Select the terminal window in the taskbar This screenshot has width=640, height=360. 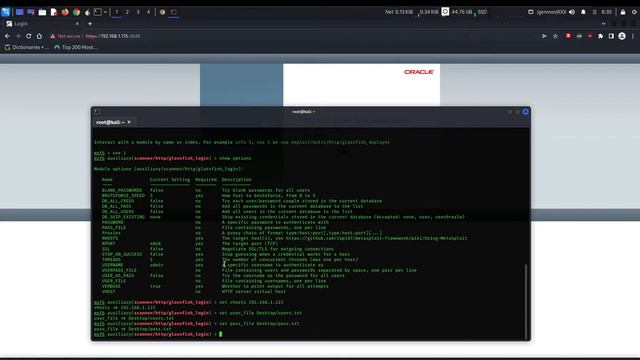173,12
